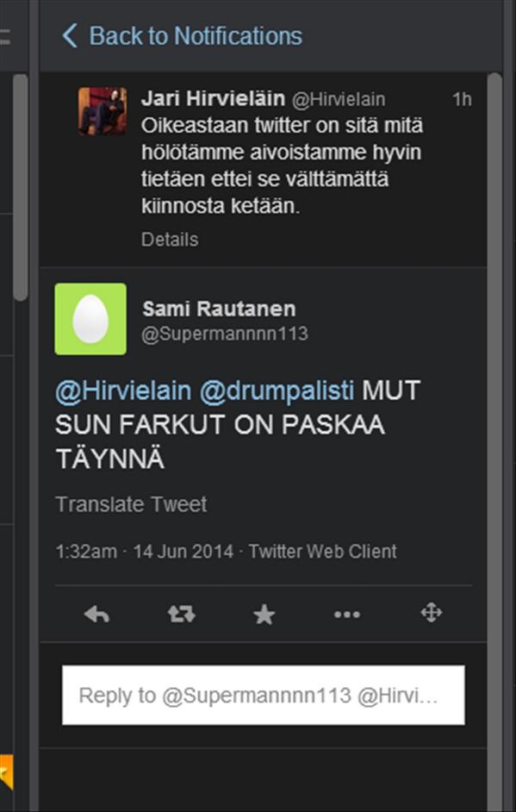Retweet using the retweet icon
Viewport: 516px width, 812px height.
[181, 615]
